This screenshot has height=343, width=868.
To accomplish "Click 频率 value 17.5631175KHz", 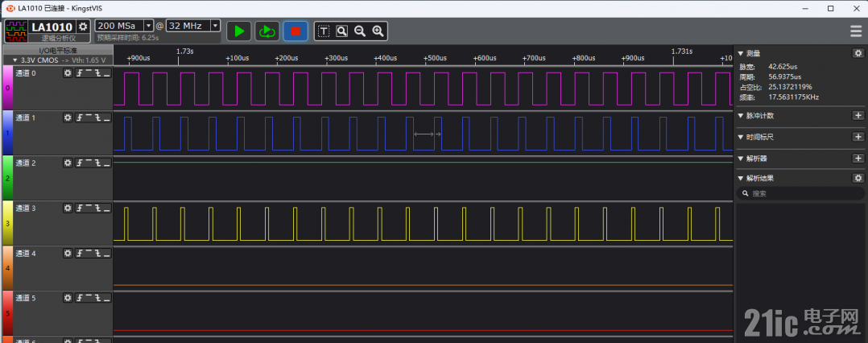I will tap(793, 97).
